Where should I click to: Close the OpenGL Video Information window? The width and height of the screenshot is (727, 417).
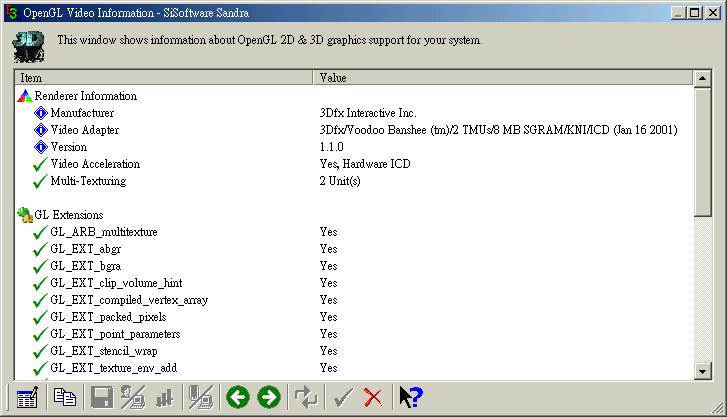click(x=713, y=13)
